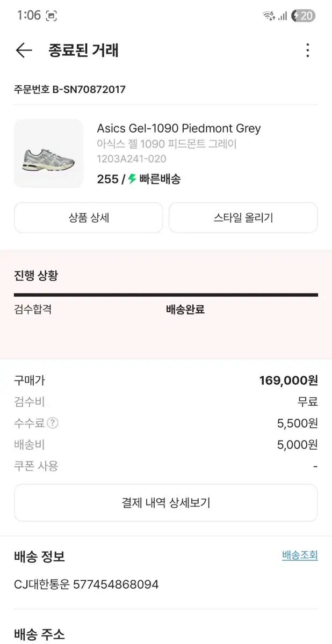Image resolution: width=332 pixels, height=644 pixels.
Task: Open the three-dot overflow menu
Action: pyautogui.click(x=307, y=50)
